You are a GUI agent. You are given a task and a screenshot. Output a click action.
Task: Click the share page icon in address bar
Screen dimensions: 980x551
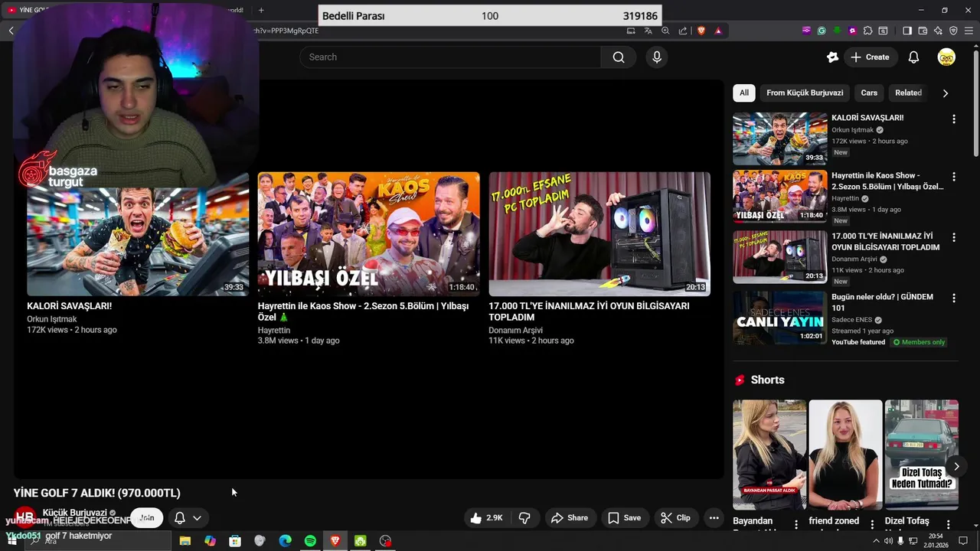point(683,31)
